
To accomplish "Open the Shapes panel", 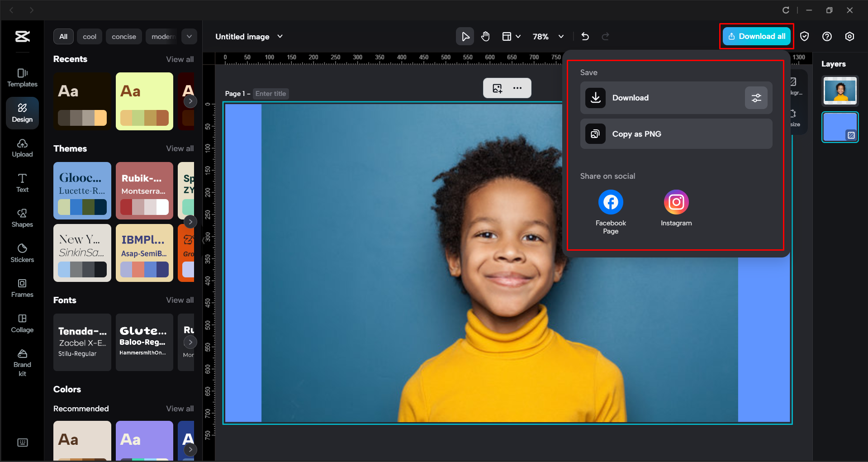I will tap(22, 217).
